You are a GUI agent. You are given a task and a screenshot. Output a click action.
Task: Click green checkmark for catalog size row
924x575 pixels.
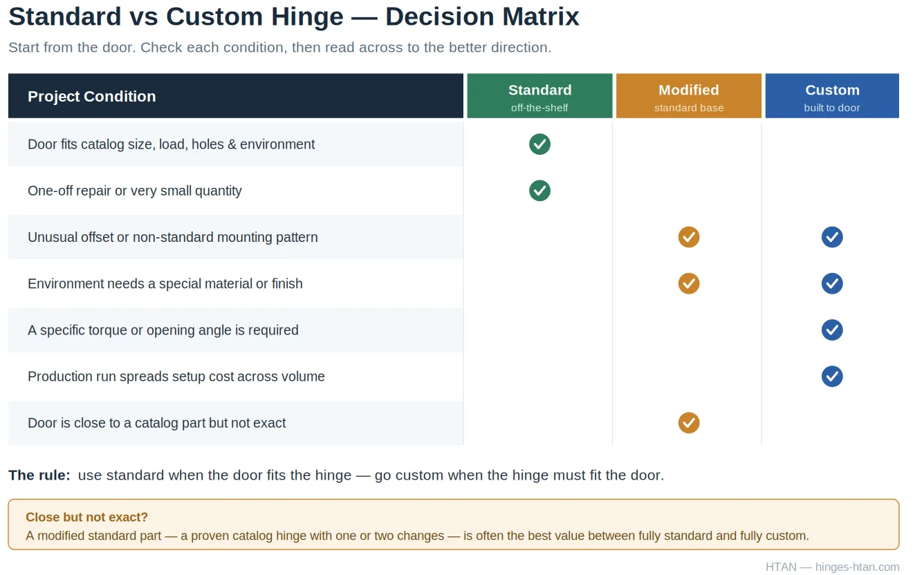[x=539, y=144]
